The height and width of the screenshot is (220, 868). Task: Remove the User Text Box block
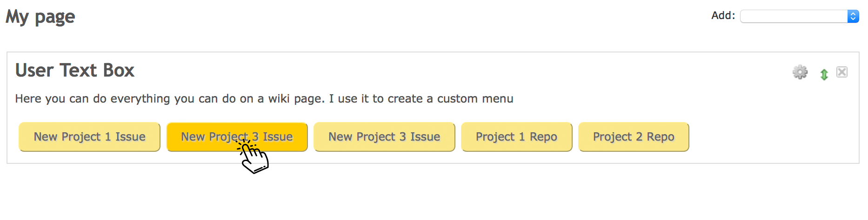pyautogui.click(x=841, y=72)
